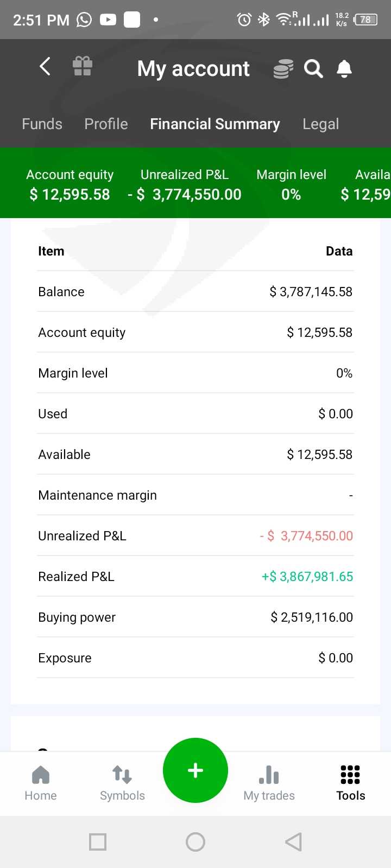This screenshot has height=868, width=391.
Task: Tap Margin level in green banner
Action: [x=291, y=184]
